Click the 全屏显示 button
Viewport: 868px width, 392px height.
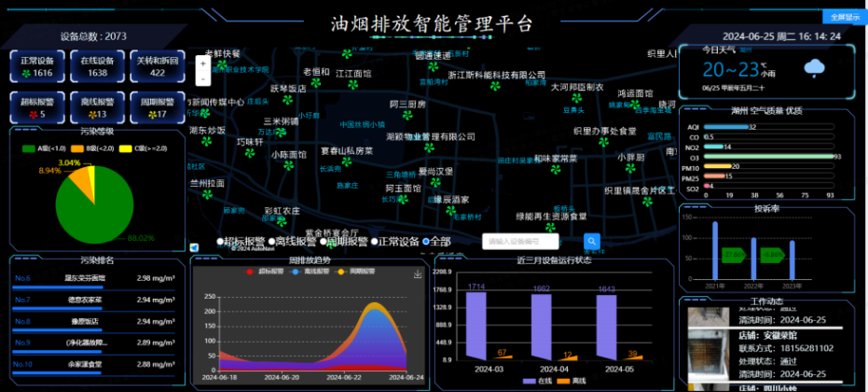click(x=842, y=17)
